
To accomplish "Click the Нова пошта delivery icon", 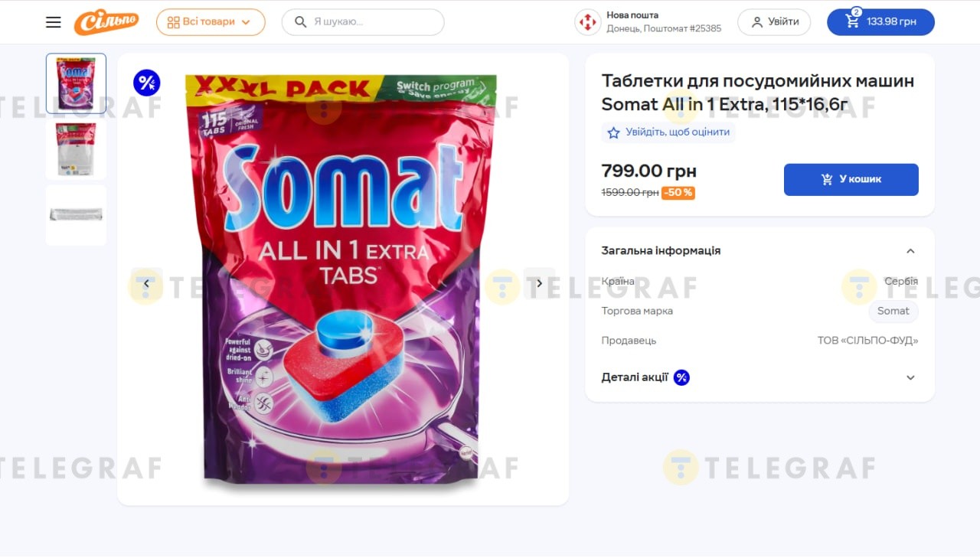I will [587, 22].
